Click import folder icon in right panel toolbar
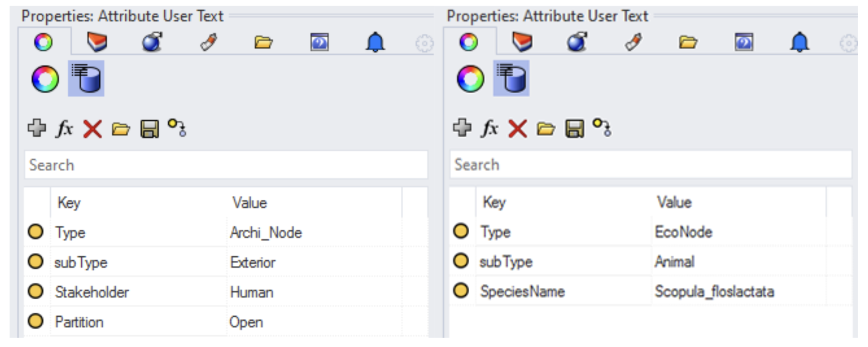The width and height of the screenshot is (868, 347). click(x=546, y=129)
